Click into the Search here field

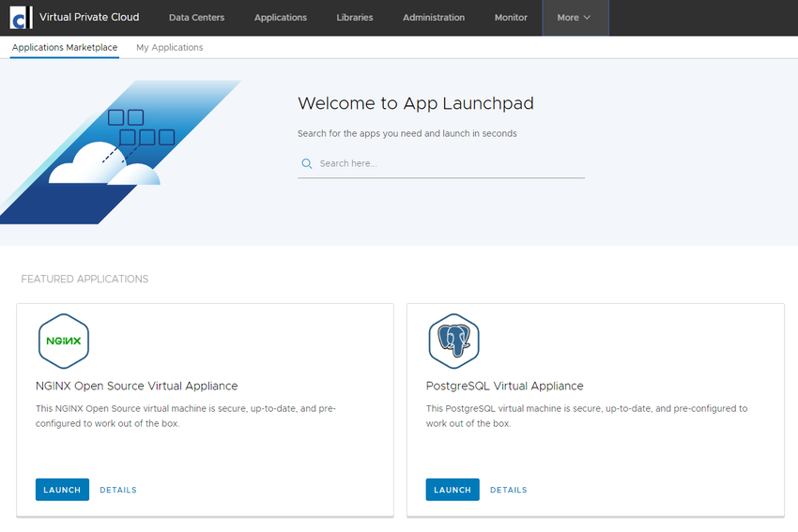pyautogui.click(x=441, y=164)
